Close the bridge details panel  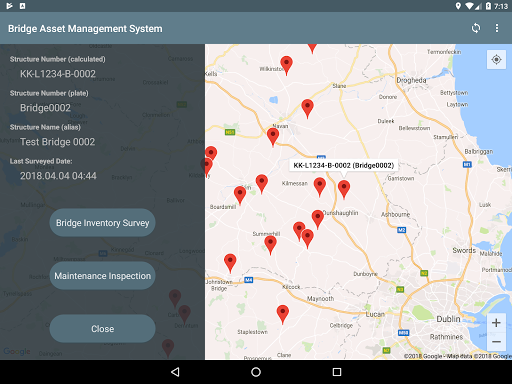click(x=102, y=329)
